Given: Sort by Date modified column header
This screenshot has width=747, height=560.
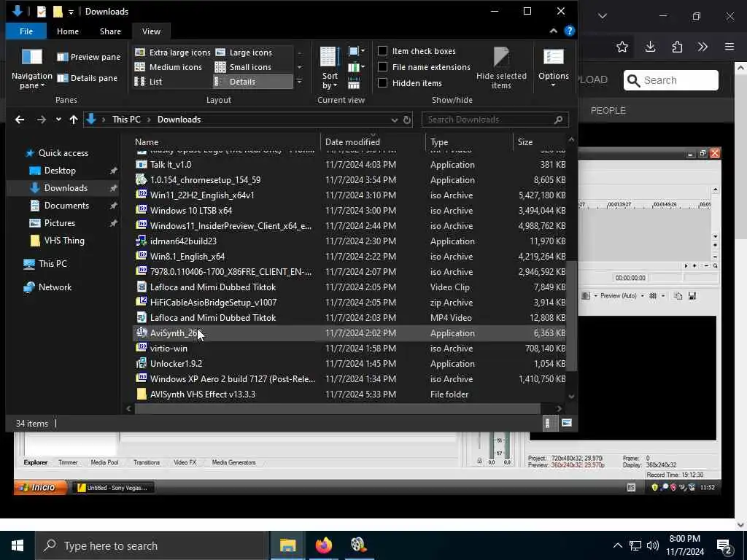Looking at the screenshot, I should [x=373, y=142].
